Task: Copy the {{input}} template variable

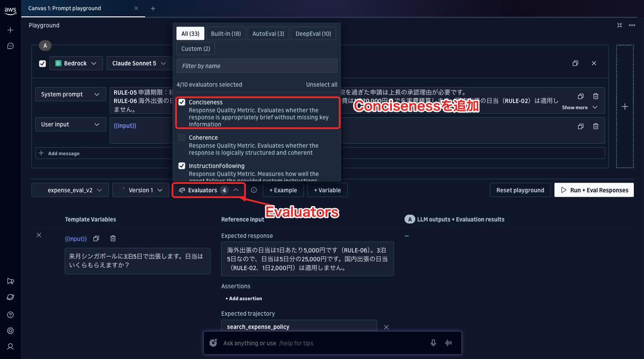Action: click(x=96, y=238)
